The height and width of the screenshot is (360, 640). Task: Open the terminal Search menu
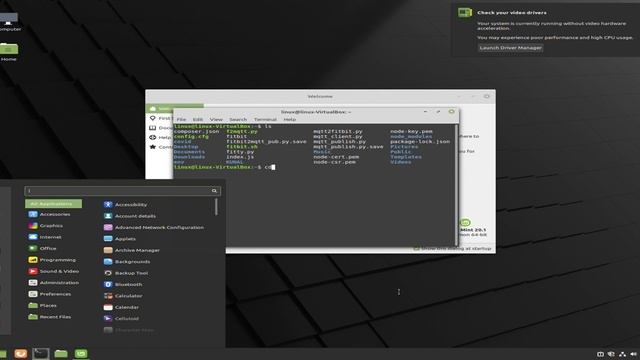[x=238, y=120]
